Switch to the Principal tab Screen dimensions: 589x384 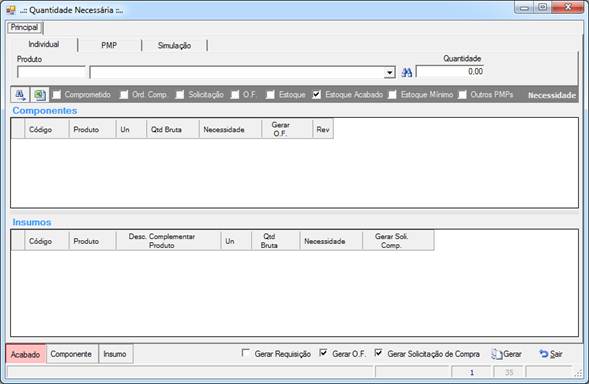(24, 27)
